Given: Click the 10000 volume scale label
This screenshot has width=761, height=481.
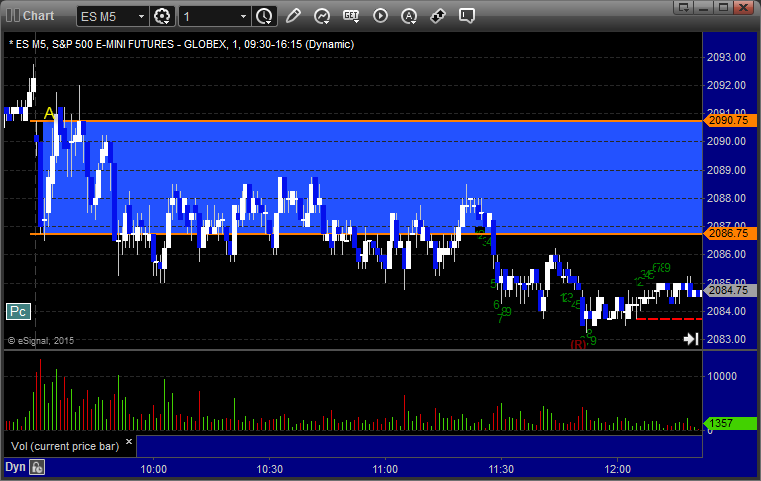Looking at the screenshot, I should click(722, 376).
